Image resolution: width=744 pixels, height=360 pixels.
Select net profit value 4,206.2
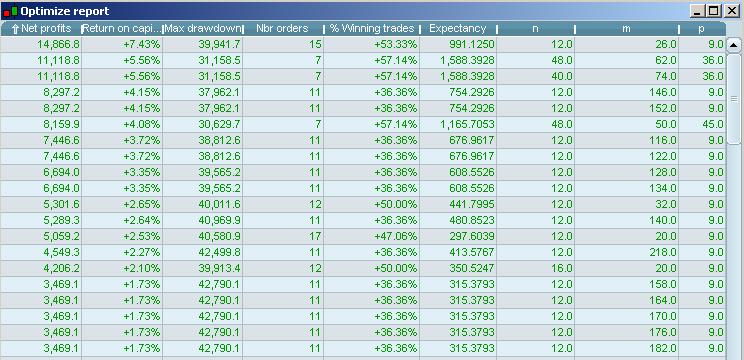click(61, 268)
